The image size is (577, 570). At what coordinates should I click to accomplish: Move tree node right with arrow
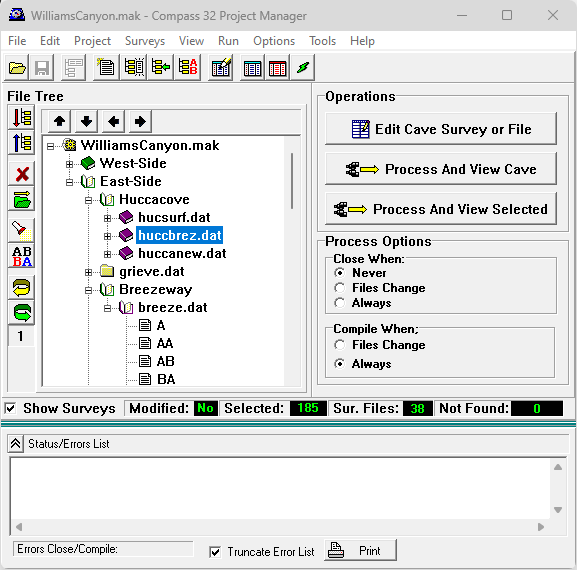(140, 121)
